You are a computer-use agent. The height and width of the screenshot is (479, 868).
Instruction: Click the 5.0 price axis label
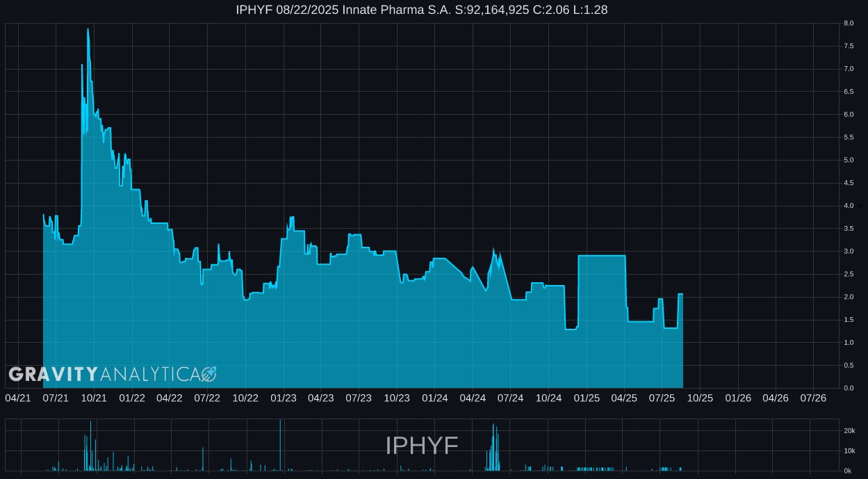click(x=849, y=160)
